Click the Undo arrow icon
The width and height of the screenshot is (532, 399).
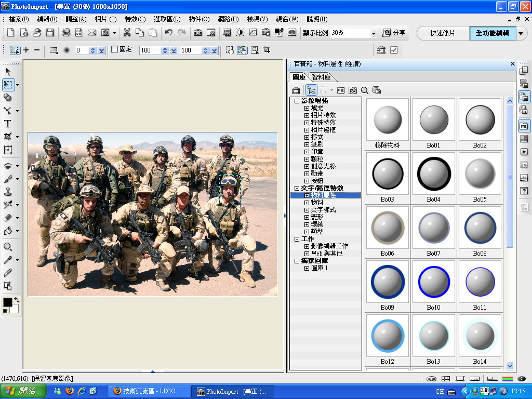coord(169,33)
